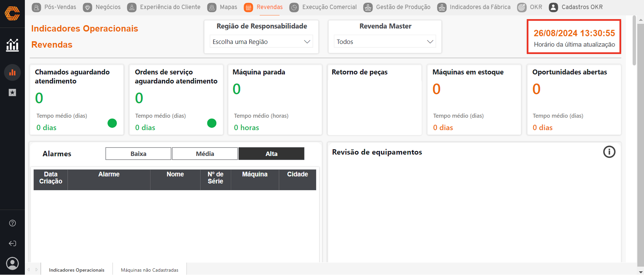Click green status dot in Ordens de serviço card
Image resolution: width=644 pixels, height=275 pixels.
[212, 123]
